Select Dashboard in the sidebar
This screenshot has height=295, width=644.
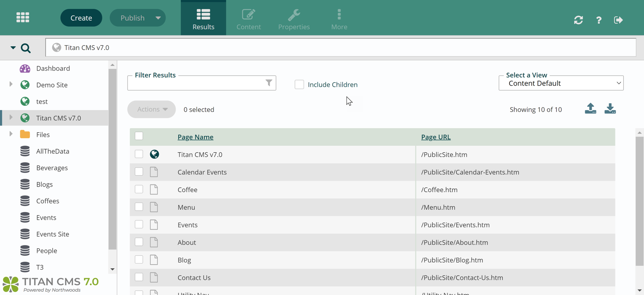(x=53, y=68)
